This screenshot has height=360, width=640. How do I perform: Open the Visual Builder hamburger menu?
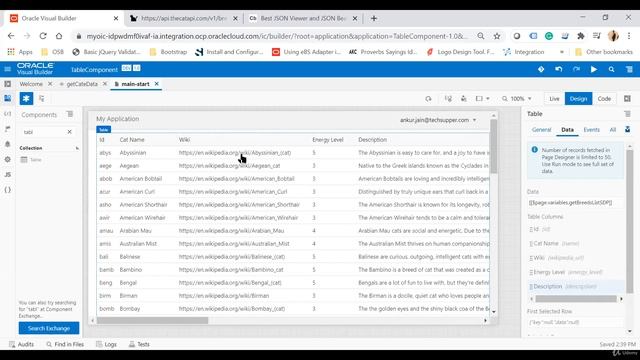pos(7,69)
